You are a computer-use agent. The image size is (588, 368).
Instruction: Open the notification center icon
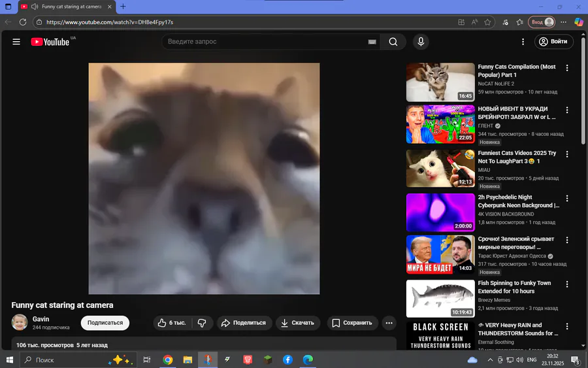(575, 360)
